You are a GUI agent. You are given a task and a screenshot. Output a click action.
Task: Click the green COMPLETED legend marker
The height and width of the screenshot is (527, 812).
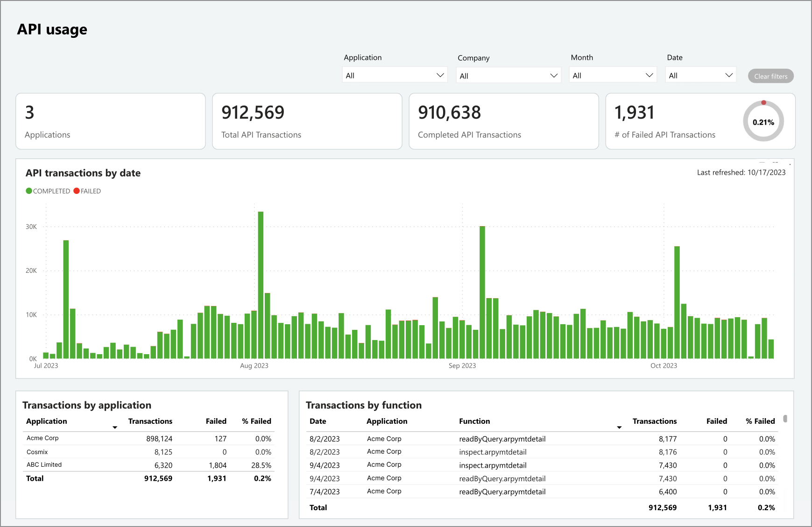(x=29, y=191)
